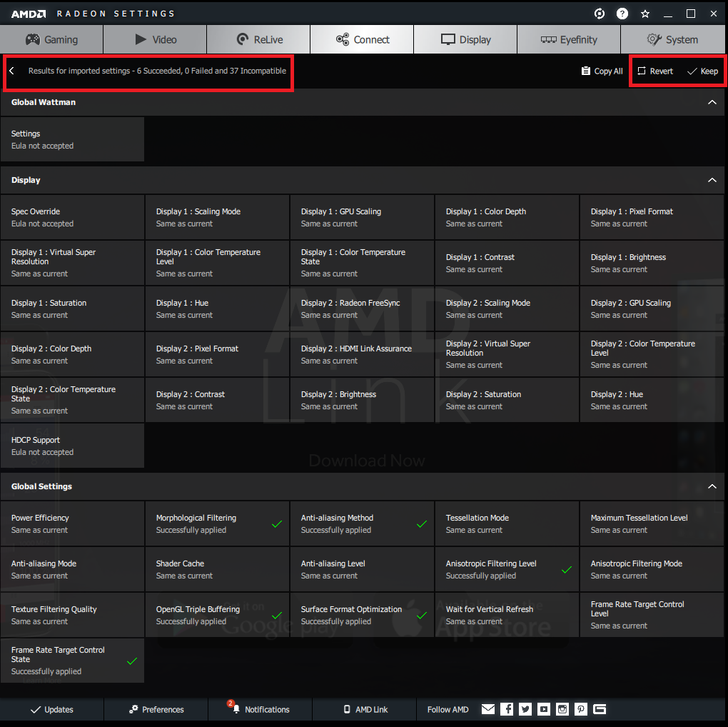Screen dimensions: 728x727
Task: Click Display 1 : Contrast tile
Action: (507, 263)
